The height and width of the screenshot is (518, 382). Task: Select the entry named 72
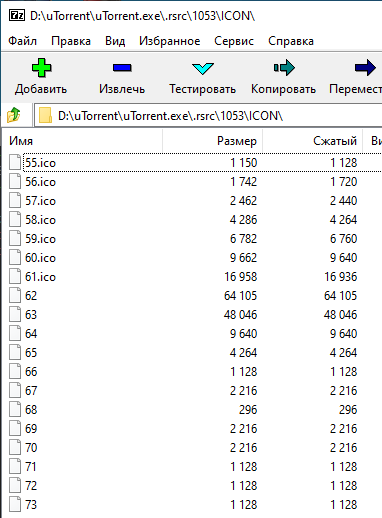(x=31, y=486)
